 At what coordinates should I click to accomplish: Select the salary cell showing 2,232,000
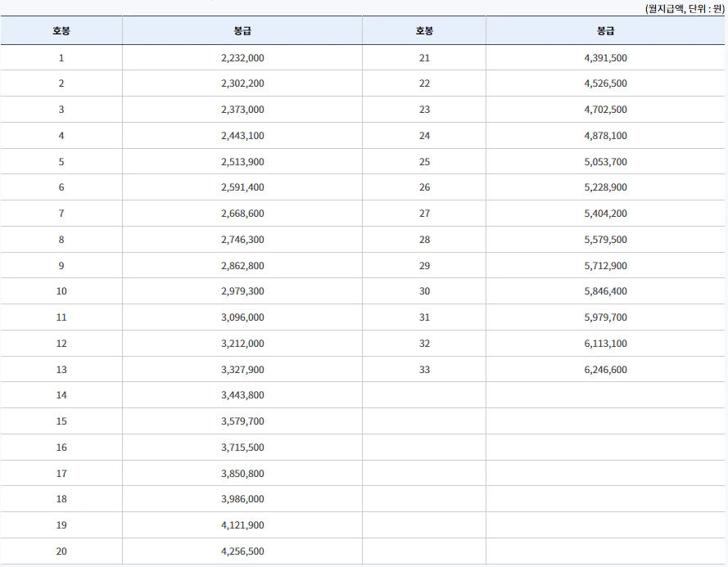click(241, 57)
